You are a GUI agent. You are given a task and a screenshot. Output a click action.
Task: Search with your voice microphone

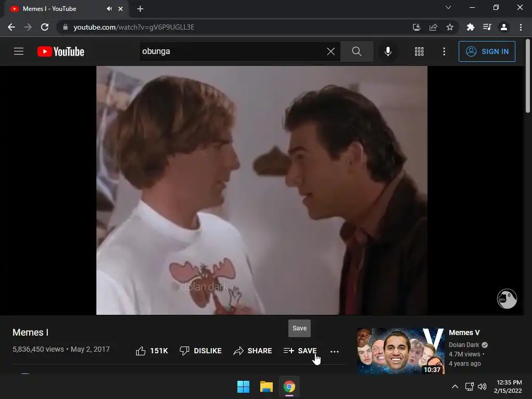388,51
